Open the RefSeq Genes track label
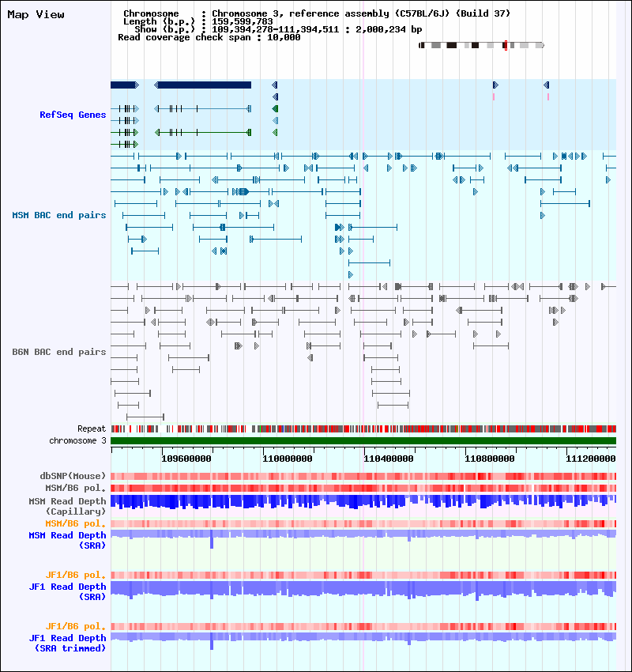Viewport: 632px width, 672px height. [x=73, y=115]
